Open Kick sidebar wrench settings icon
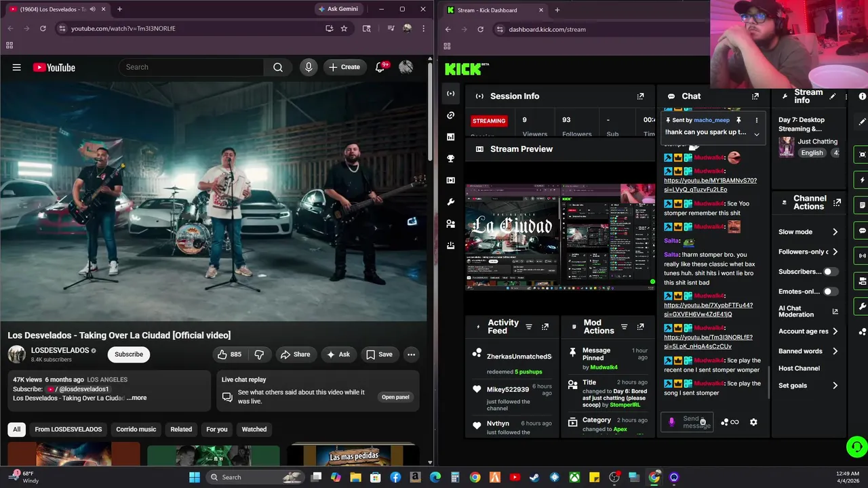This screenshot has height=488, width=868. (x=451, y=202)
